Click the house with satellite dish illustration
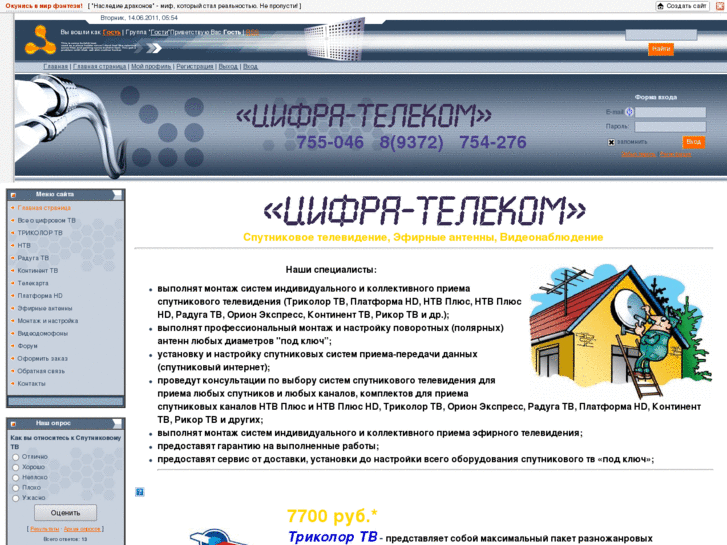 [620, 331]
